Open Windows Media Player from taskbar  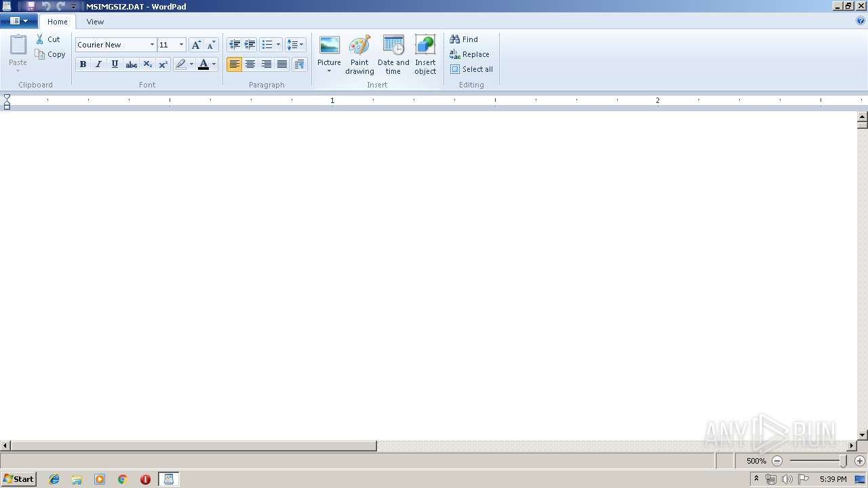tap(100, 479)
